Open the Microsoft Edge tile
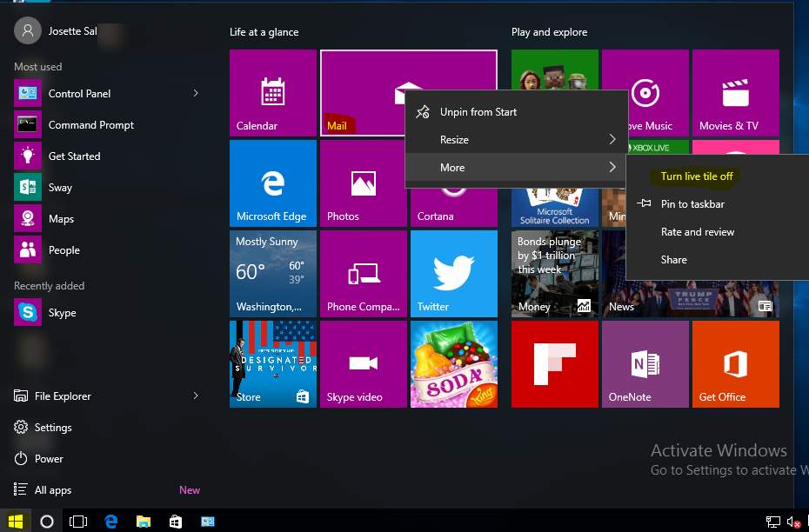The image size is (809, 532). pos(273,183)
